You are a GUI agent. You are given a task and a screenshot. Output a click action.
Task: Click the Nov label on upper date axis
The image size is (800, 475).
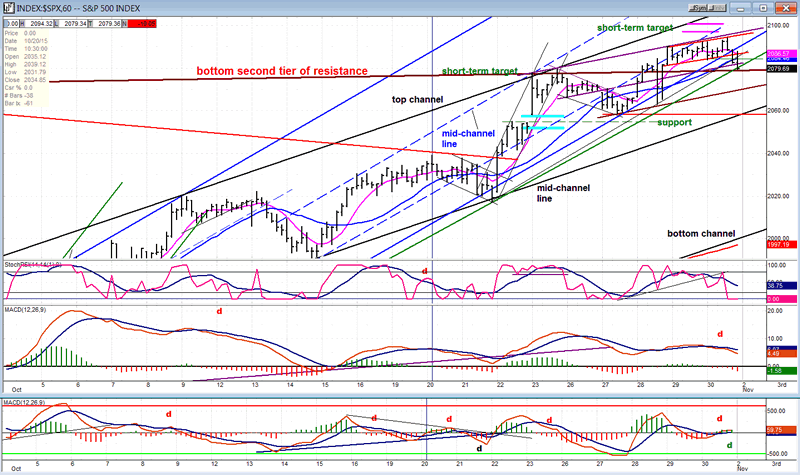[x=748, y=390]
